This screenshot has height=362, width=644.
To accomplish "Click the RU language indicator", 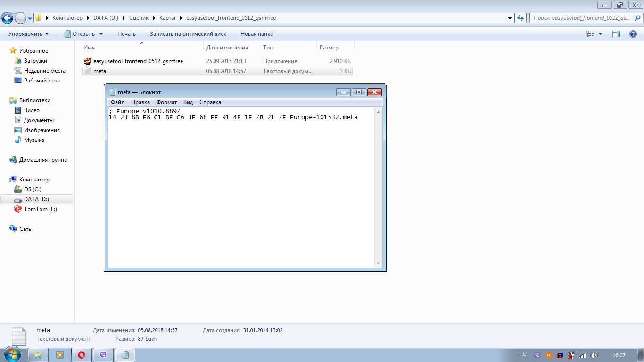I will (x=523, y=354).
